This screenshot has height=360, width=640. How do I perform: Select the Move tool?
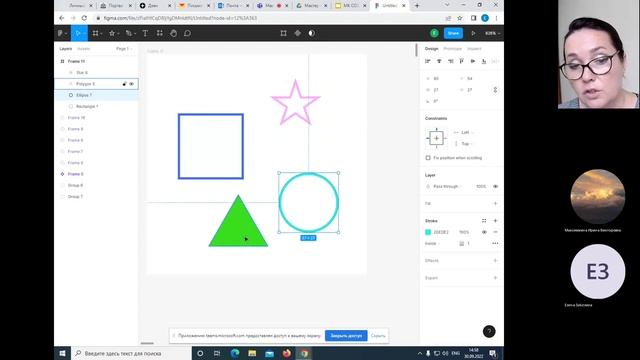[x=78, y=33]
